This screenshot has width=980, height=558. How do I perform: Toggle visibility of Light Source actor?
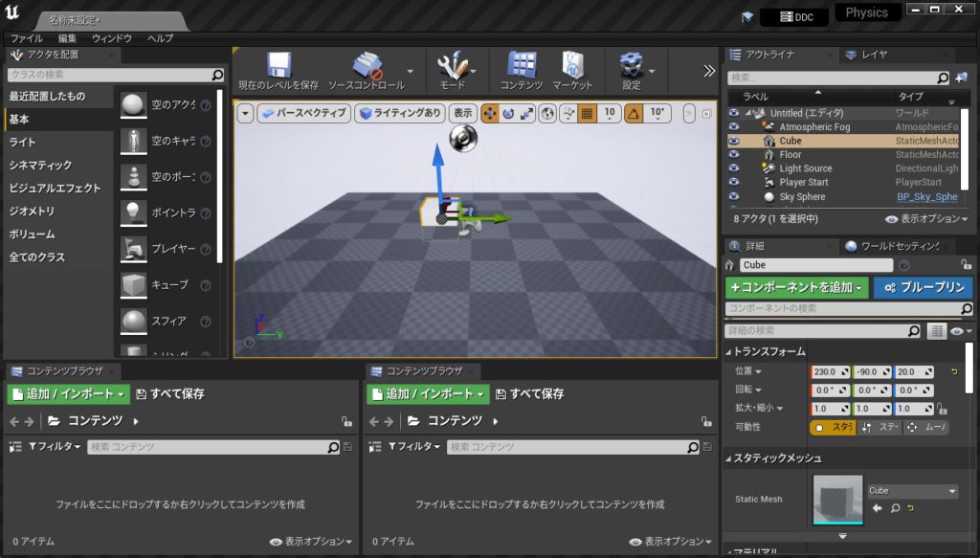click(x=734, y=168)
